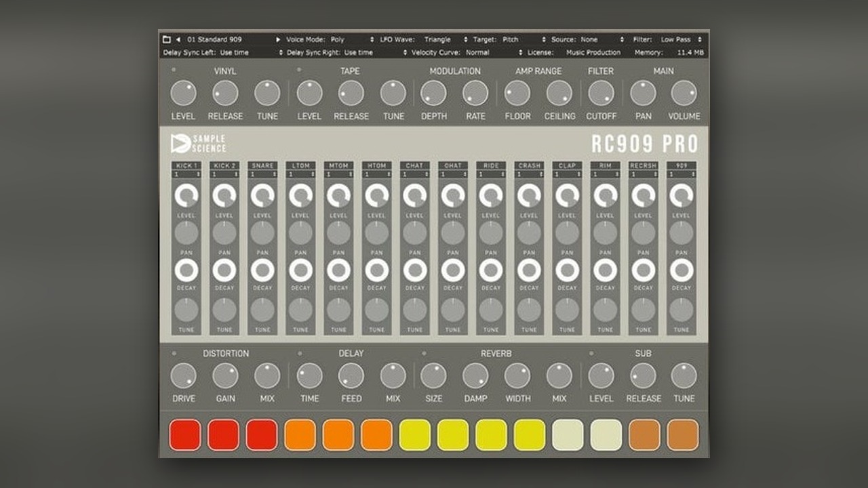
Task: Click the VINYL LEVEL knob
Action: (183, 93)
